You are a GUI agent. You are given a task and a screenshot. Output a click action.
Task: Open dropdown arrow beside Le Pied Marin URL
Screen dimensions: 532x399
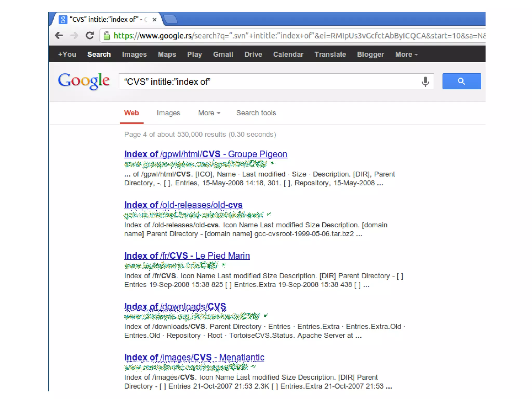[x=224, y=265]
